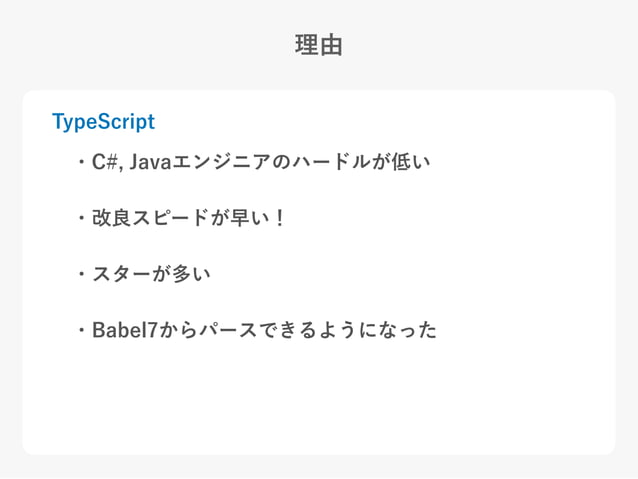Click the word Java in first bullet
Screen dimensions: 638x479
(150, 162)
